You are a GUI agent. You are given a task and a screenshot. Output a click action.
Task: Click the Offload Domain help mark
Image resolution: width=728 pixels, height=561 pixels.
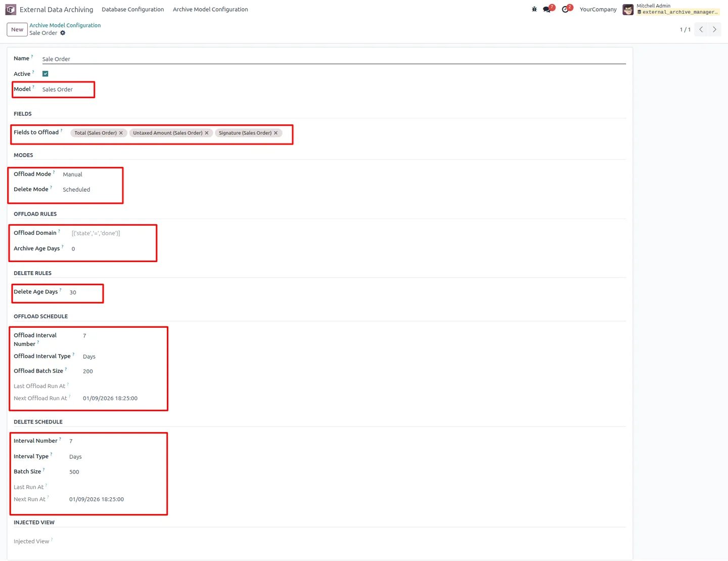59,231
